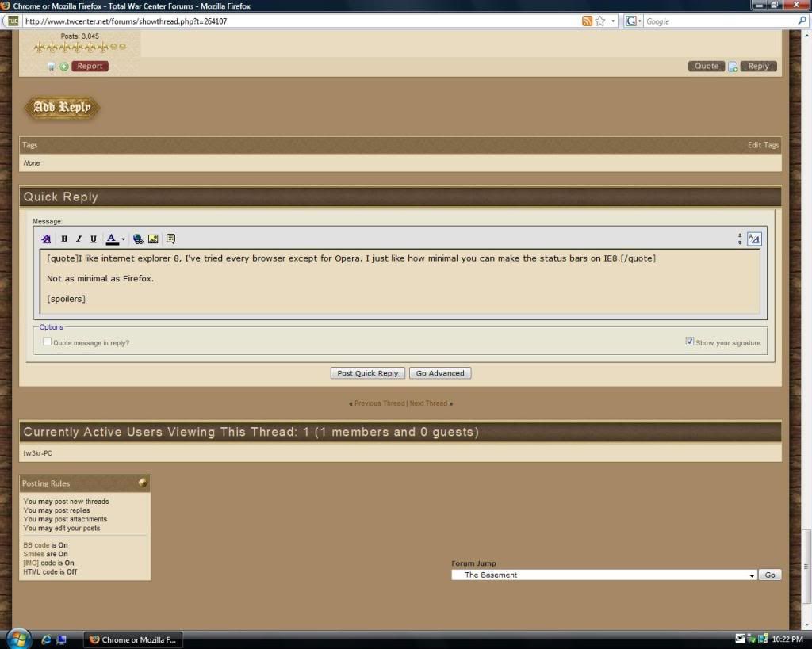
Task: Expand the Forum Jump dropdown list
Action: [x=752, y=575]
